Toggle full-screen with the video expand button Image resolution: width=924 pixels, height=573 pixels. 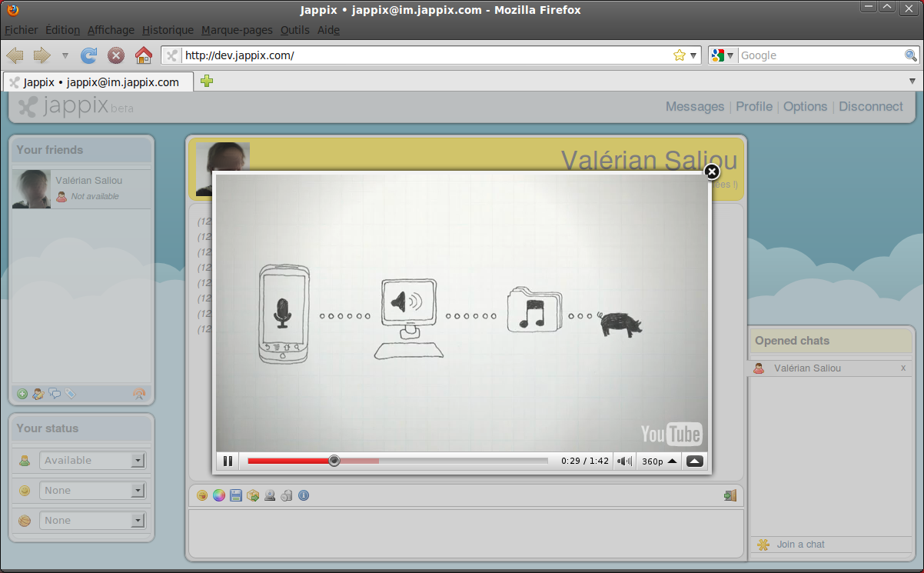pos(694,461)
